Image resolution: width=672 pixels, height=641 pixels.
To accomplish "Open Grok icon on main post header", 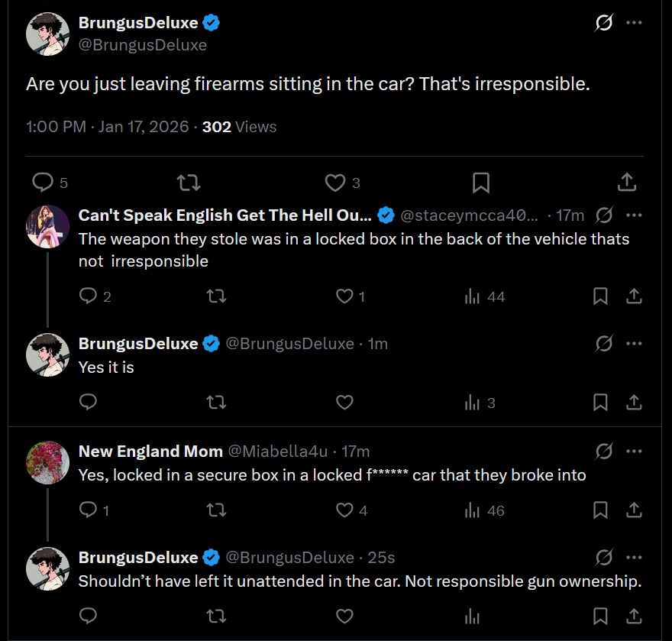I will [604, 23].
